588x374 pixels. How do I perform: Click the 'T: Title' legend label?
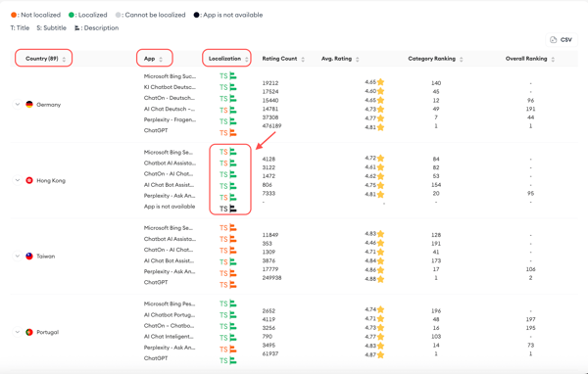pos(20,28)
